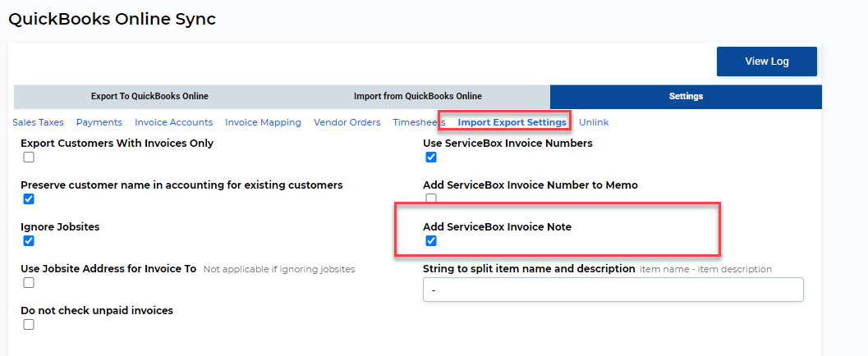Go to Invoice Mapping settings
Viewport: 868px width, 356px height.
263,123
